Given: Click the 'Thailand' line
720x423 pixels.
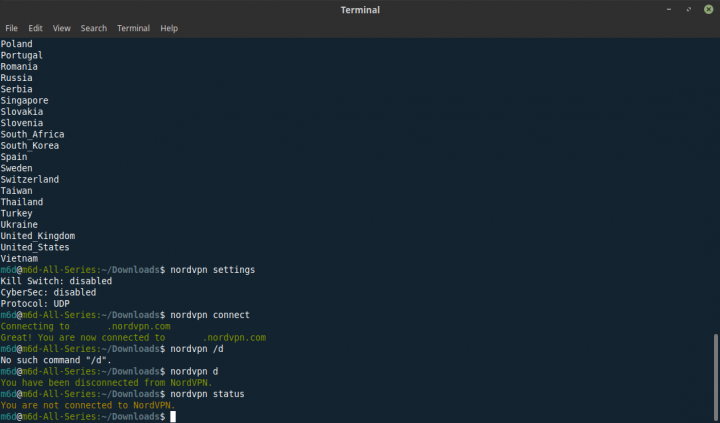Looking at the screenshot, I should click(22, 202).
